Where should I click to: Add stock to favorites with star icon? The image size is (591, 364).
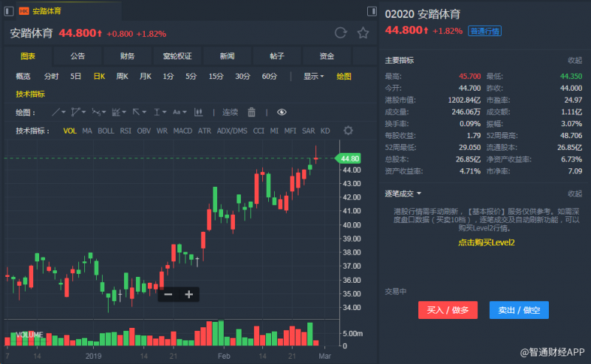363,32
